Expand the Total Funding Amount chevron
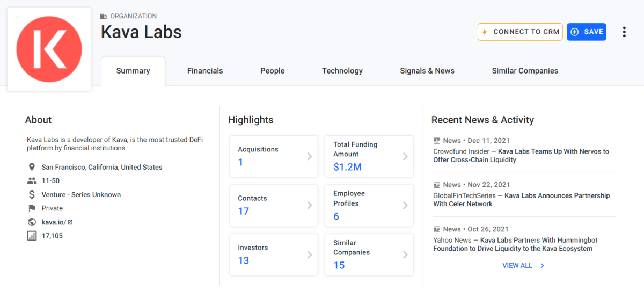The height and width of the screenshot is (291, 644). tap(405, 156)
